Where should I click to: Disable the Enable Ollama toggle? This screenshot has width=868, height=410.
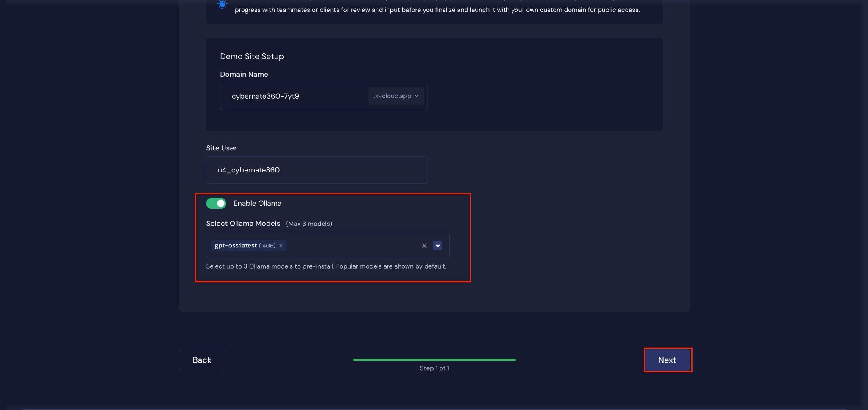(216, 203)
